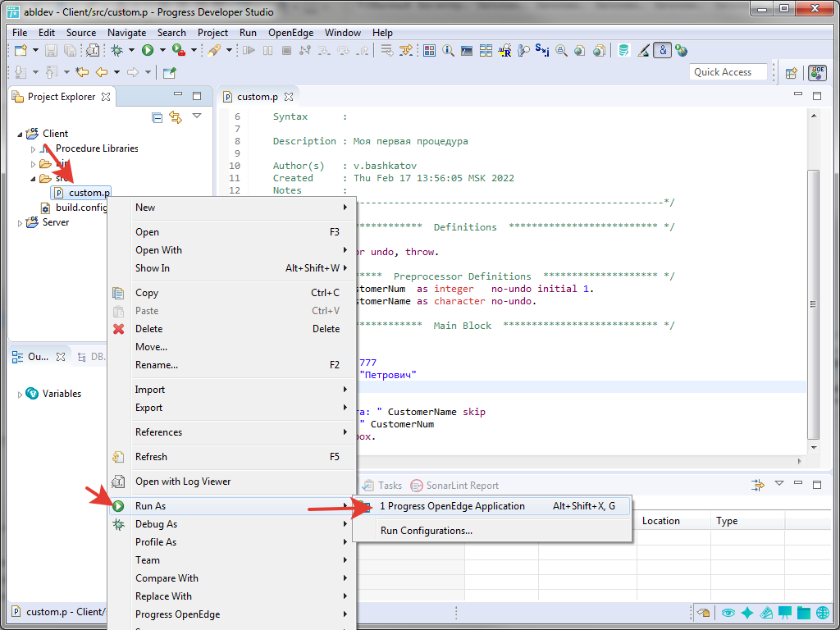
Task: Click the Save All toolbar icon
Action: click(71, 51)
